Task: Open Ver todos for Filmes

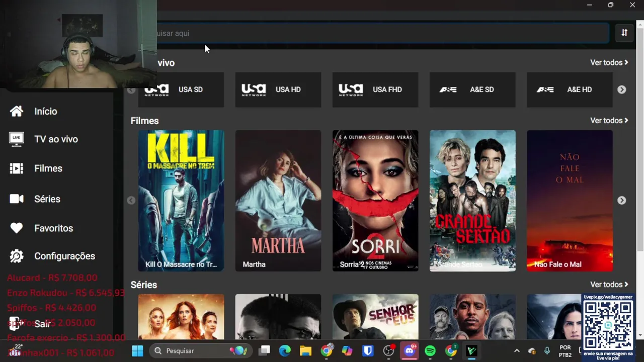Action: click(609, 121)
